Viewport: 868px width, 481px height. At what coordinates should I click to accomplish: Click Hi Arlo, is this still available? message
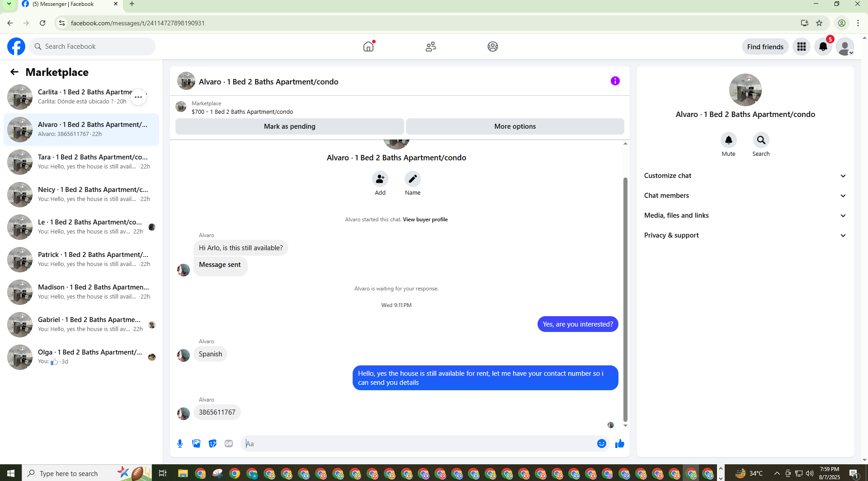(241, 248)
